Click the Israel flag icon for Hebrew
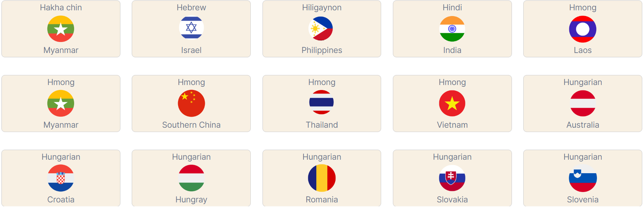Image resolution: width=644 pixels, height=207 pixels. pyautogui.click(x=191, y=28)
